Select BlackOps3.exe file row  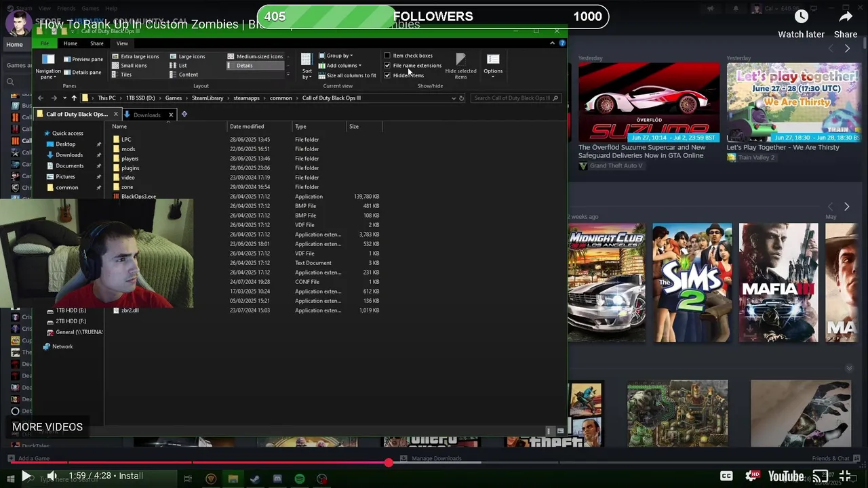(x=245, y=197)
